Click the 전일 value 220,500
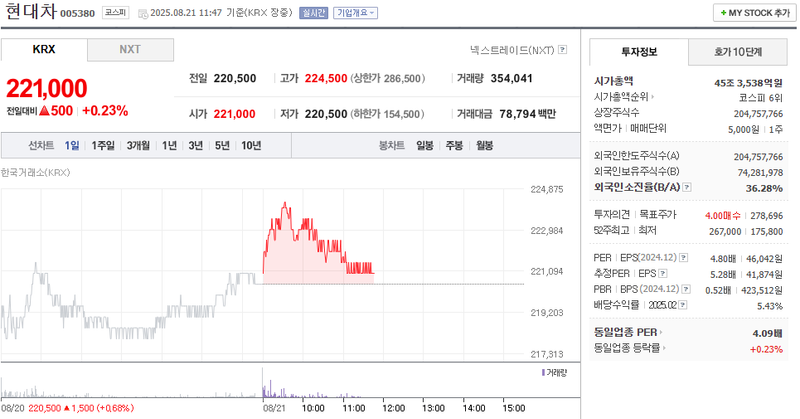 point(235,79)
